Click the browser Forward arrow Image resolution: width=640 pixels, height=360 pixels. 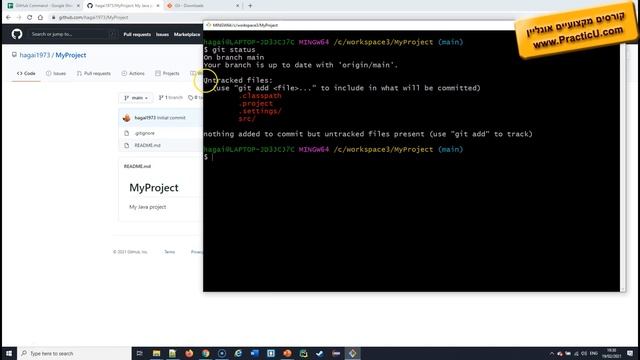click(x=19, y=18)
